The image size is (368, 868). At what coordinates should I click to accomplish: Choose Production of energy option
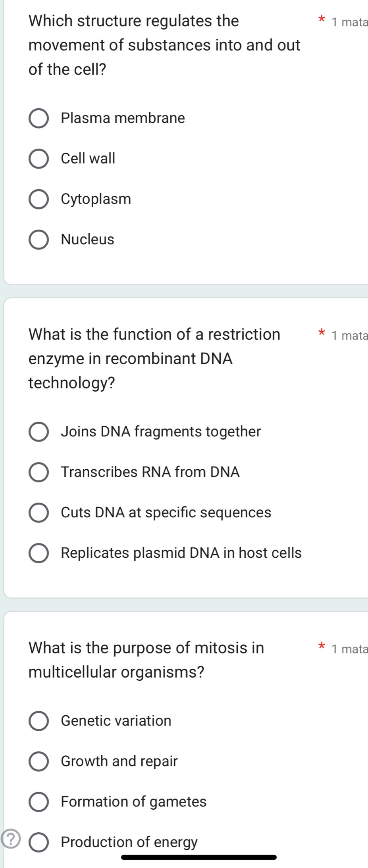tap(39, 842)
